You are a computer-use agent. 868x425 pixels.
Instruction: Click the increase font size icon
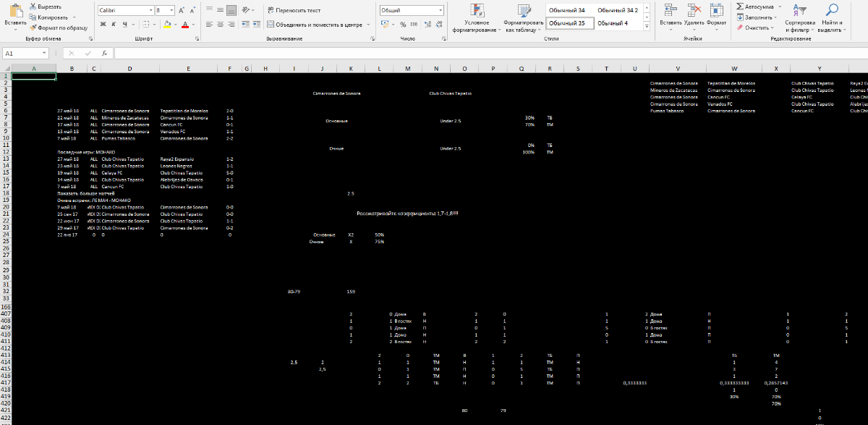click(x=182, y=11)
